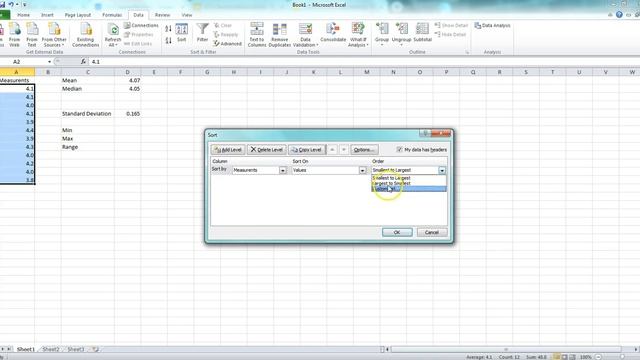Viewport: 640px width, 360px height.
Task: Click the 100% zoom level indicator
Action: click(586, 357)
